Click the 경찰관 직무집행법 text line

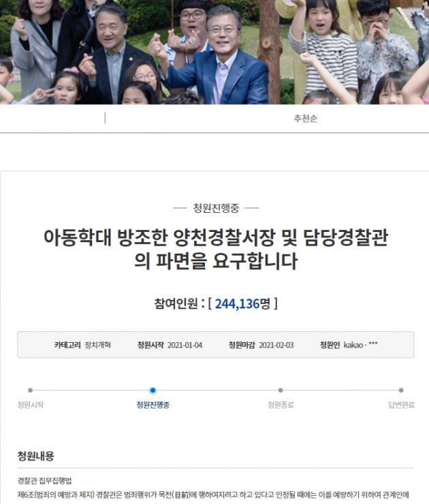tap(44, 481)
